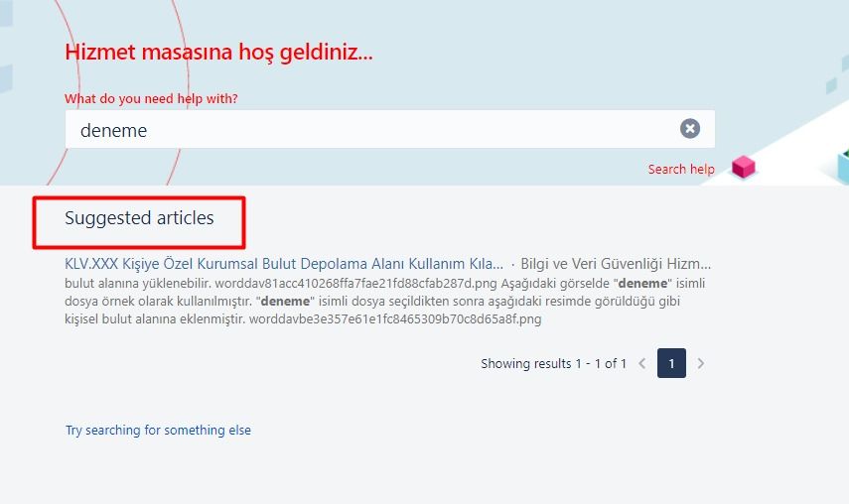This screenshot has height=504, width=849.
Task: Click the search box containing "deneme"
Action: (x=390, y=129)
